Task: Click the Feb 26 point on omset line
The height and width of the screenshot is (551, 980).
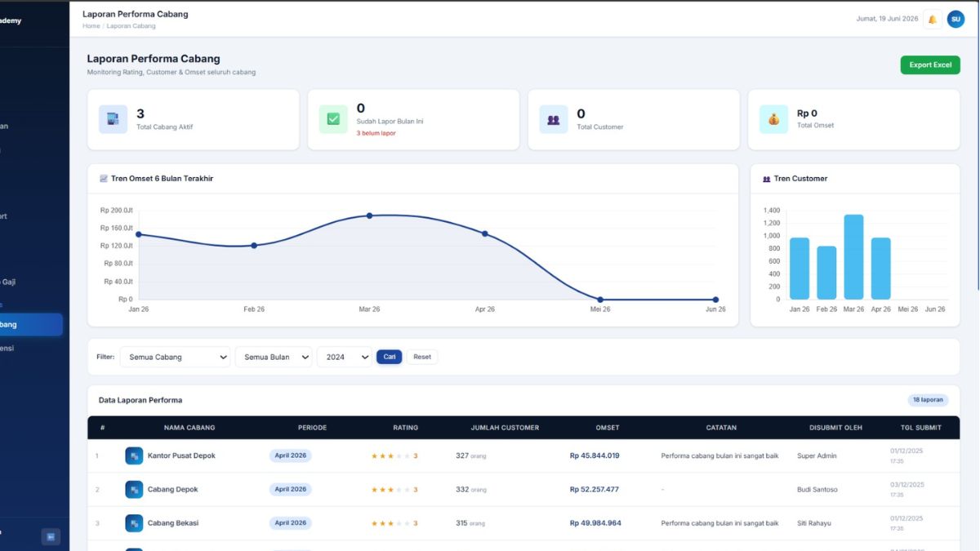Action: pos(254,246)
